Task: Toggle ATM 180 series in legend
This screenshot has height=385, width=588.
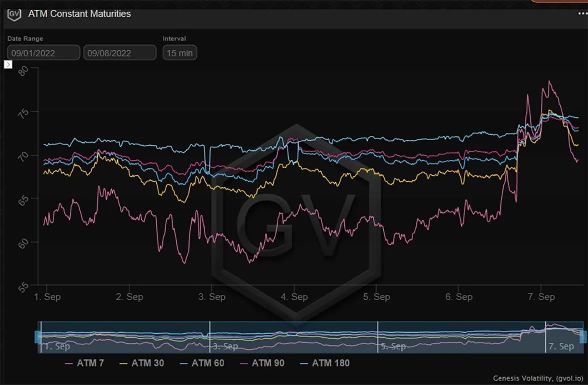Action: click(x=325, y=363)
